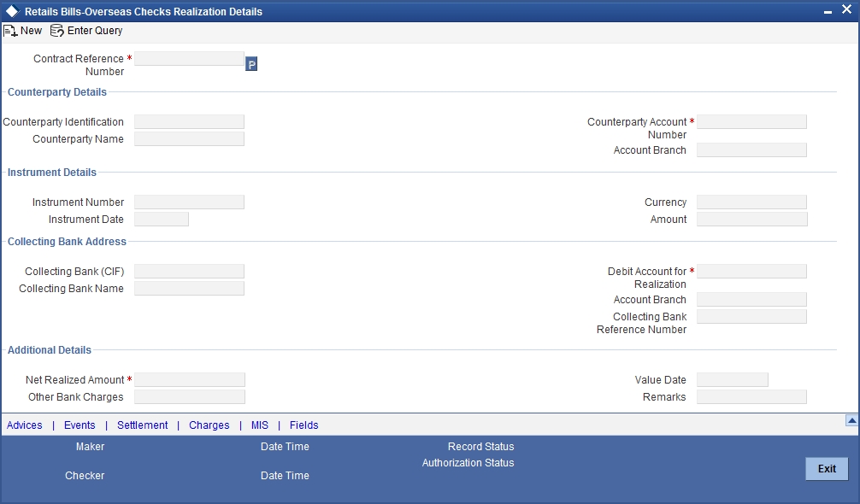860x504 pixels.
Task: Click the Date Time label beside Checker
Action: pyautogui.click(x=285, y=476)
